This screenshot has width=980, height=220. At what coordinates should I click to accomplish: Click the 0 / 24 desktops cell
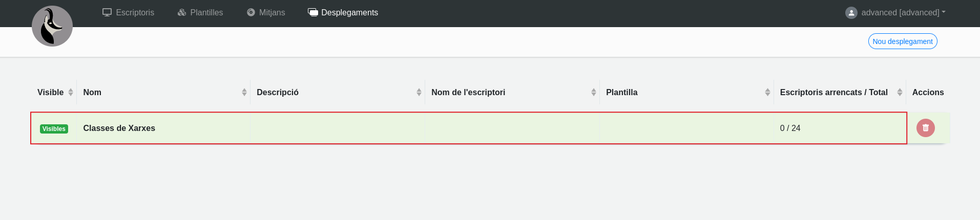pos(790,128)
